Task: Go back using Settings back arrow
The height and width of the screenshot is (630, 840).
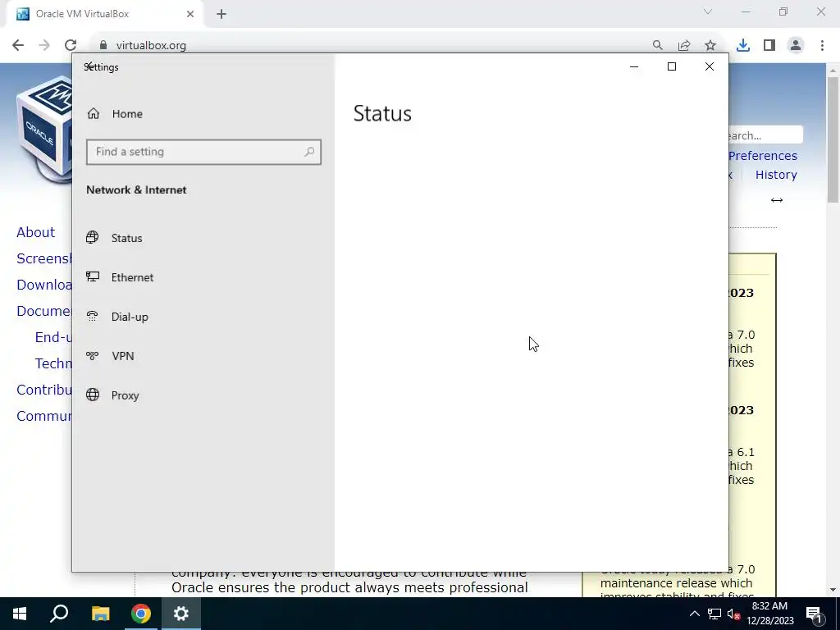Action: pos(89,66)
